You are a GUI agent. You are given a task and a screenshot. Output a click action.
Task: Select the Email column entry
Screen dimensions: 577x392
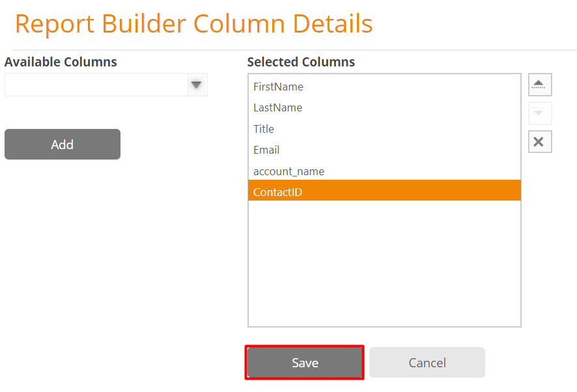(x=384, y=150)
